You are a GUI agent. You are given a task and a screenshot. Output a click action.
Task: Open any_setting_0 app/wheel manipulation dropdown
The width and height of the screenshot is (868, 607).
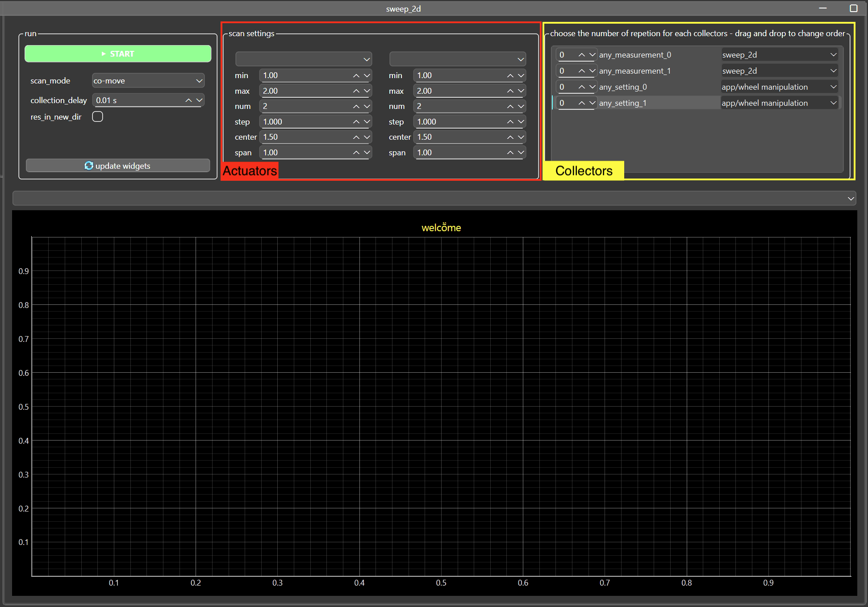(x=779, y=87)
